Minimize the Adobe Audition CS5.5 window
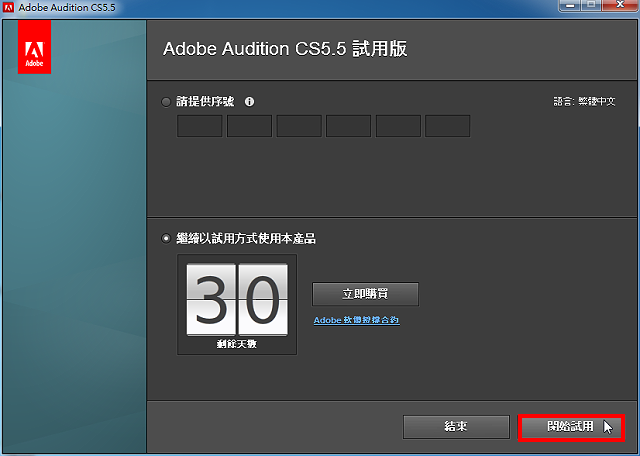Image resolution: width=640 pixels, height=456 pixels. coord(570,5)
